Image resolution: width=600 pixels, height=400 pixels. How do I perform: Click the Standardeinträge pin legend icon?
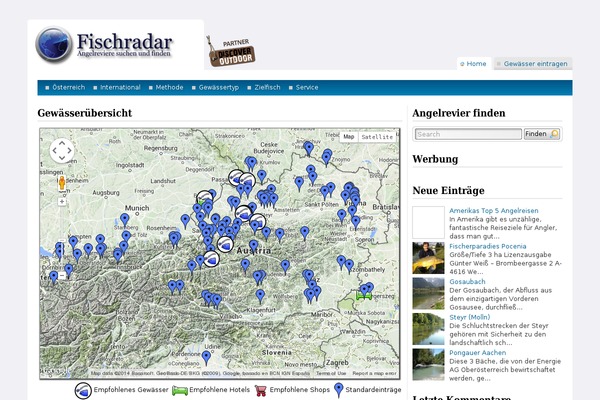[339, 390]
